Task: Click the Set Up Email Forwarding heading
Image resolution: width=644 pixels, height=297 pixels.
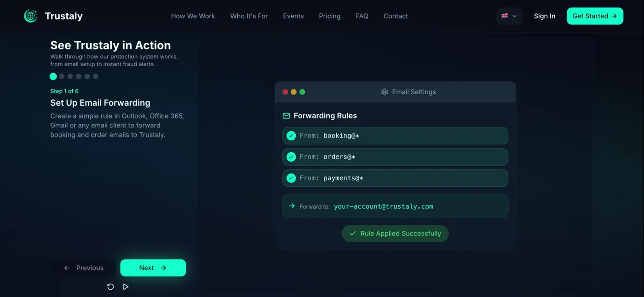Action: coord(100,103)
